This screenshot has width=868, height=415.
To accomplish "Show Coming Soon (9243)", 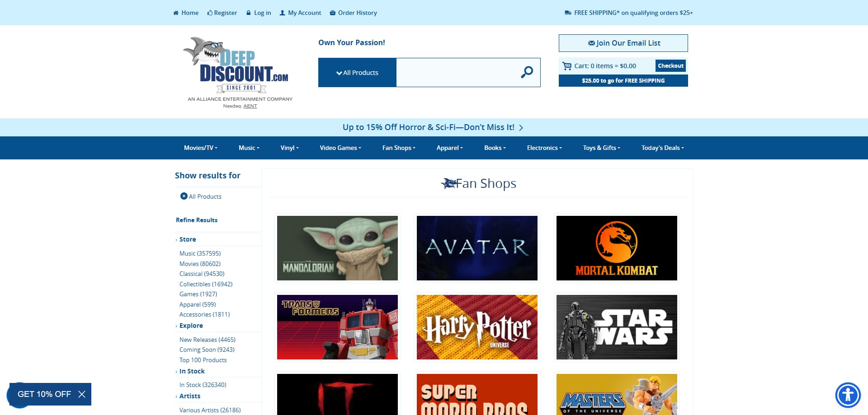I will pos(207,350).
